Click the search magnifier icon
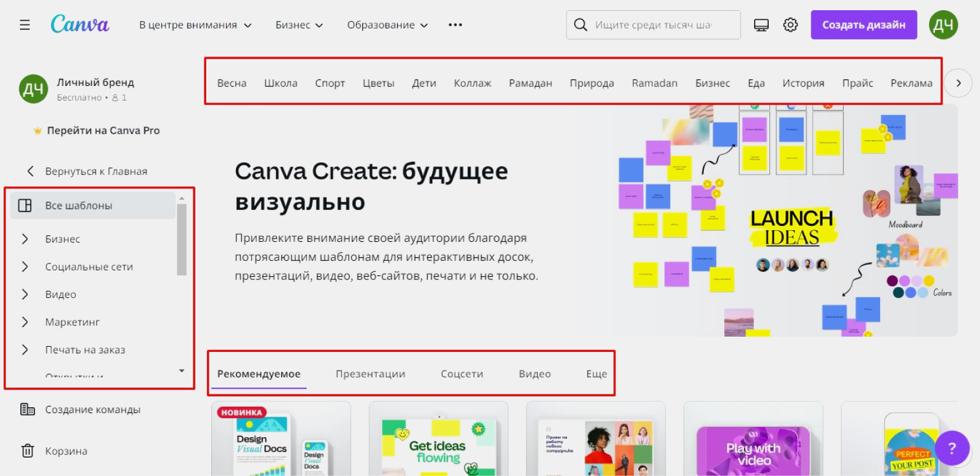Viewport: 980px width, 476px height. pyautogui.click(x=580, y=25)
